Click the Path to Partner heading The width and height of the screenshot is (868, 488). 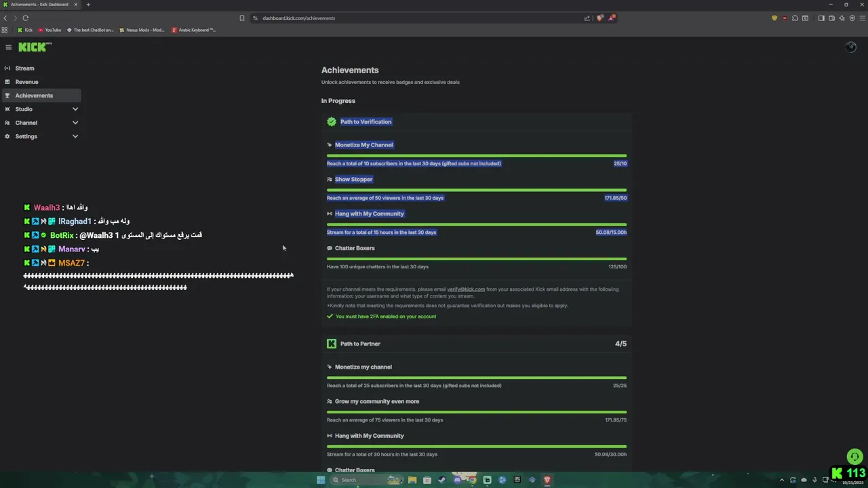pyautogui.click(x=360, y=344)
